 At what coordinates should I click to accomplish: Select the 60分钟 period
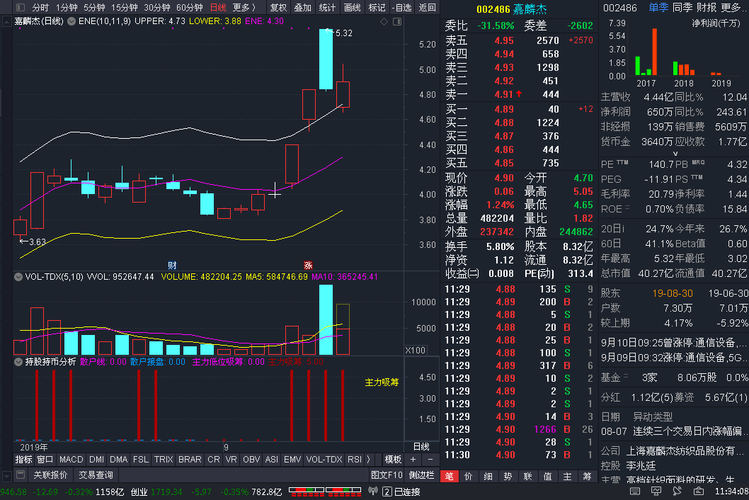point(189,7)
